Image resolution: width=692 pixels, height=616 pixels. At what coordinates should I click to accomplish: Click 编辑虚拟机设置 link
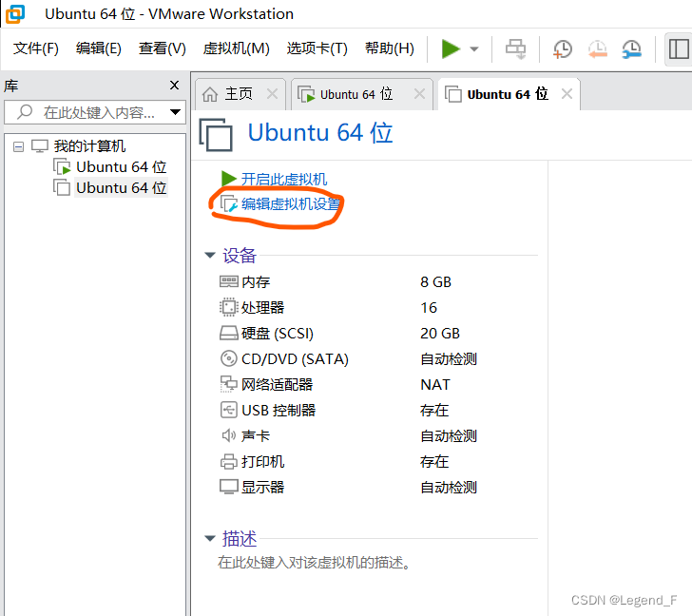(x=291, y=204)
